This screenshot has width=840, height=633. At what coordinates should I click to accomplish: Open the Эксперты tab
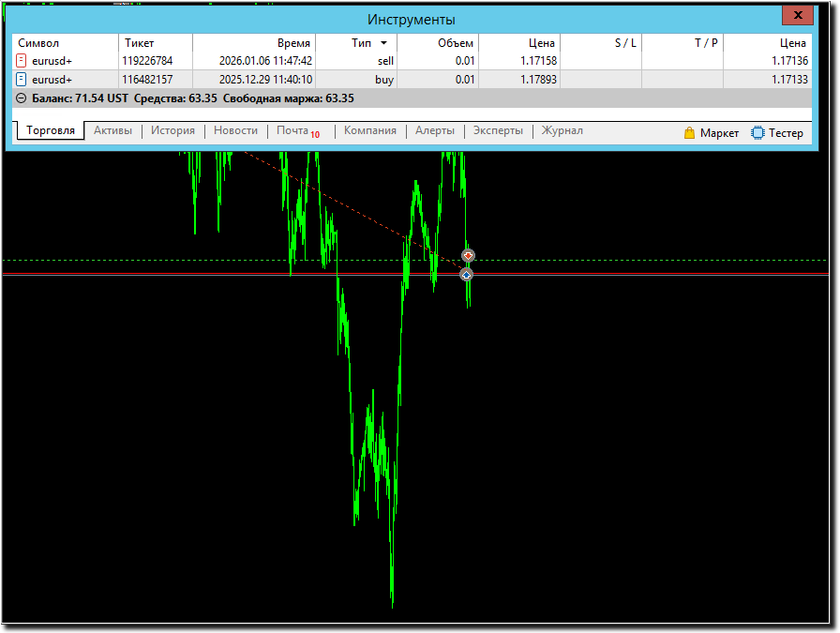click(x=498, y=130)
